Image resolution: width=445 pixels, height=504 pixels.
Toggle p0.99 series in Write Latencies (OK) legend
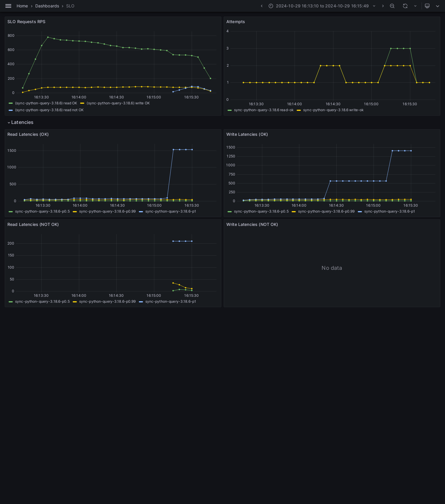tap(326, 211)
